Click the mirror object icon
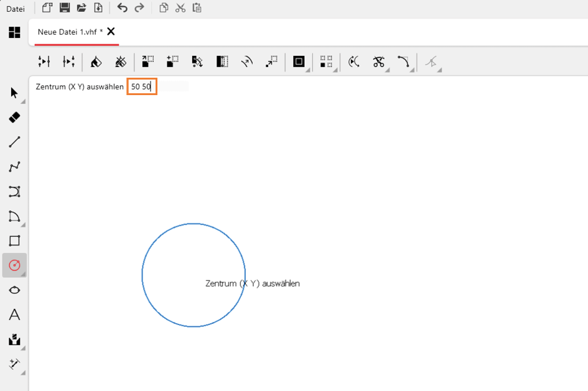This screenshot has height=391, width=588. 222,62
